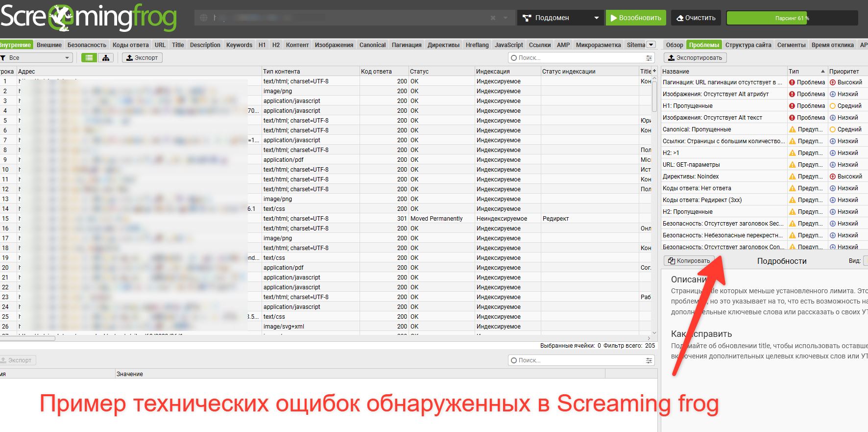Viewport: 868px width, 432px height.
Task: Open URL history dropdown arrow
Action: click(x=506, y=18)
